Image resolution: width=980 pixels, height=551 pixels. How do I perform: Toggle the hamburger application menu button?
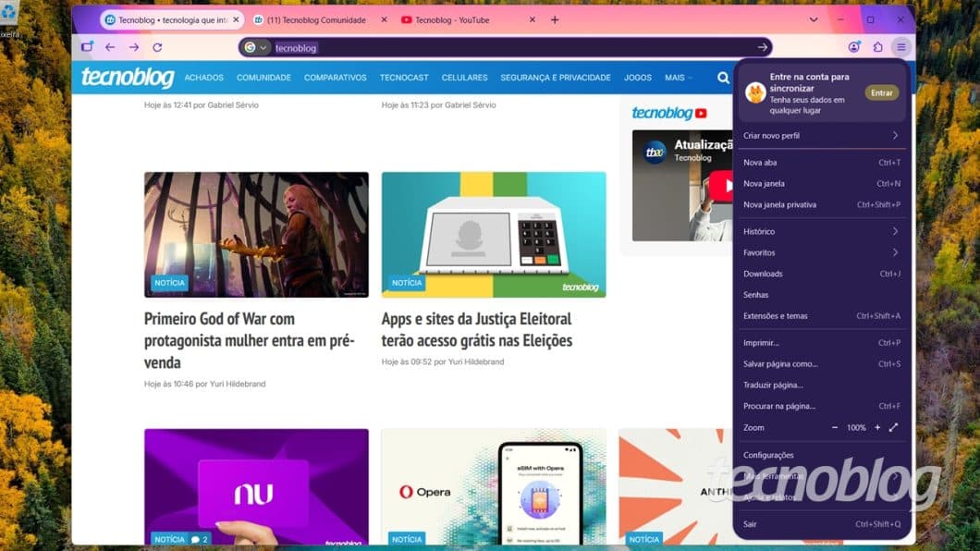901,47
